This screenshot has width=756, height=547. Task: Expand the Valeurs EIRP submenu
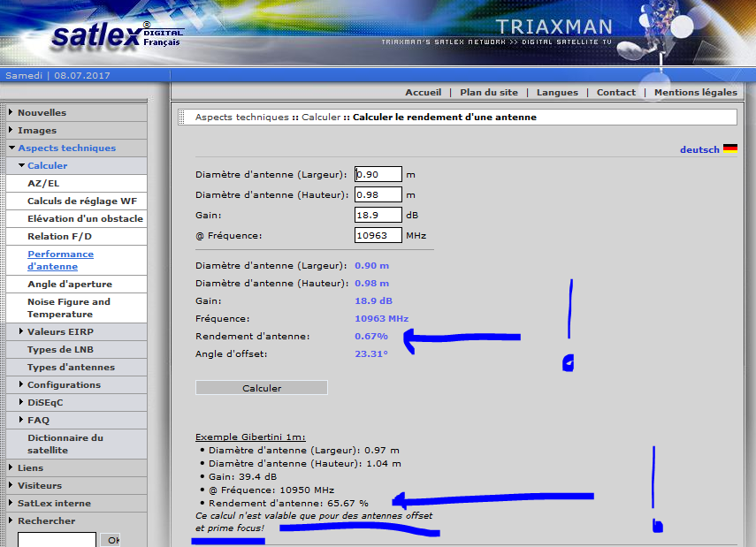pos(60,331)
